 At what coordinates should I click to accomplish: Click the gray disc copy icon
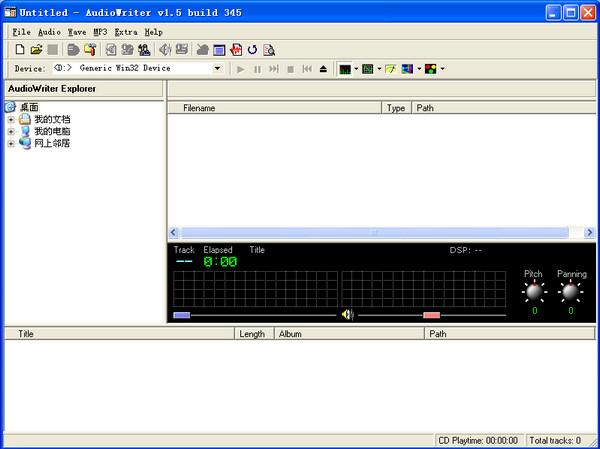[127, 49]
